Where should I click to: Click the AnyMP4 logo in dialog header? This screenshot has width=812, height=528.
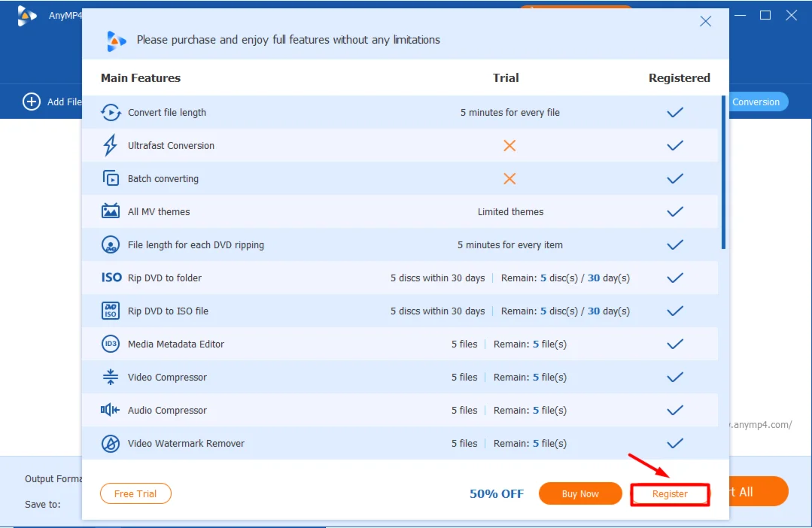click(x=116, y=41)
